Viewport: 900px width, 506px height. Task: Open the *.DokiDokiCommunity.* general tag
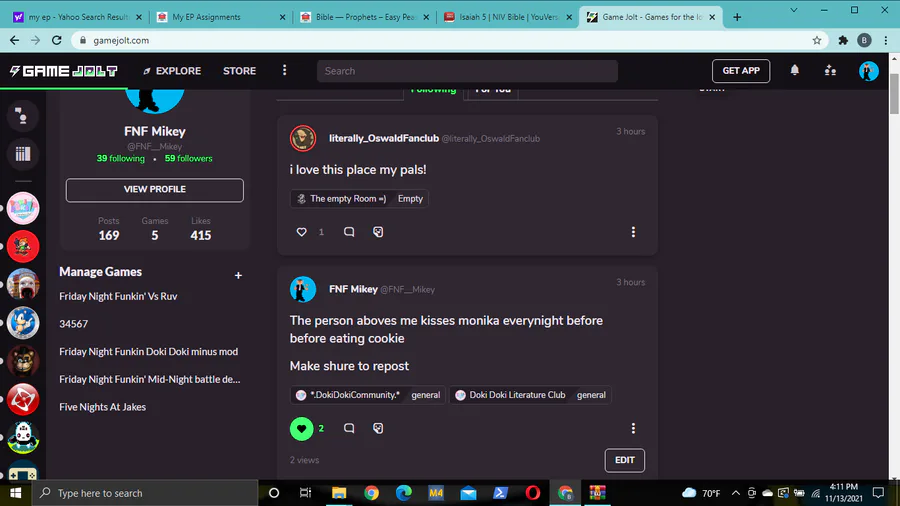pyautogui.click(x=367, y=395)
